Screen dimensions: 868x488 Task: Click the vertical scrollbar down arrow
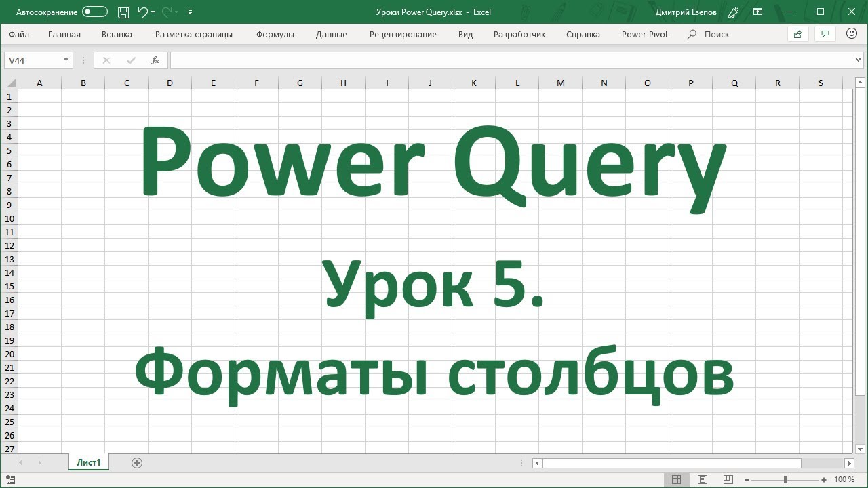click(860, 449)
